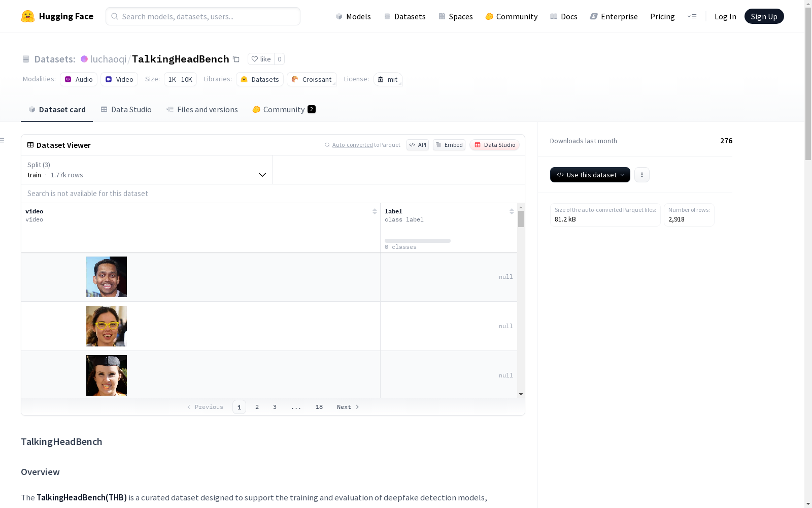Open the luchaoqi profile link

click(108, 59)
